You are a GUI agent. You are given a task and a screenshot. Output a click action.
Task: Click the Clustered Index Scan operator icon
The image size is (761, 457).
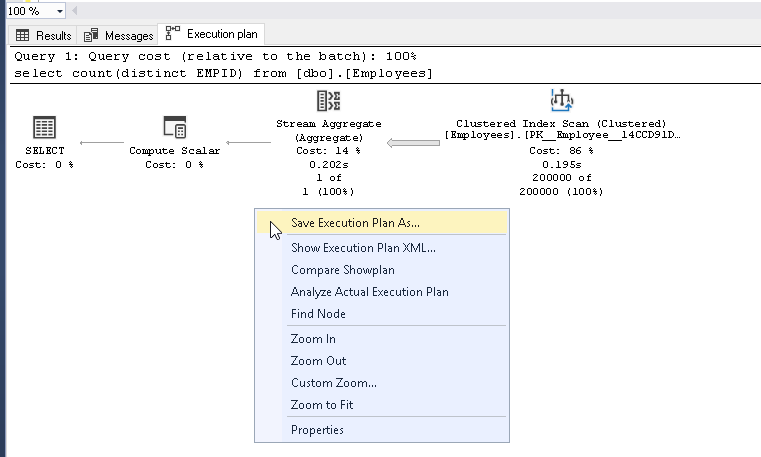tap(560, 100)
